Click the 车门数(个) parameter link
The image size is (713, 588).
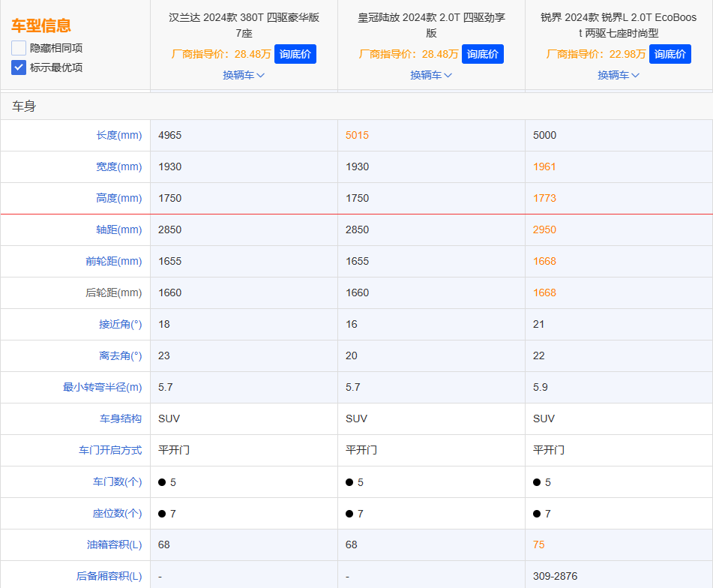click(117, 481)
